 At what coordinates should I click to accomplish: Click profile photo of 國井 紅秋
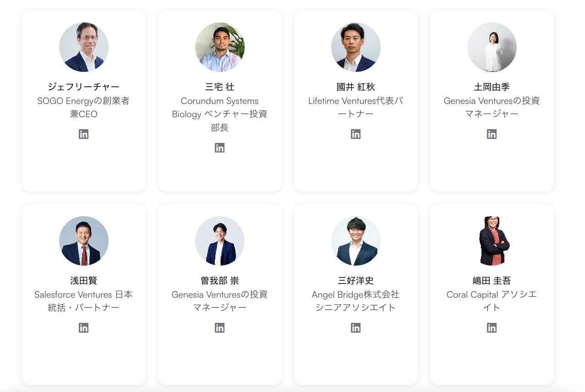coord(356,47)
